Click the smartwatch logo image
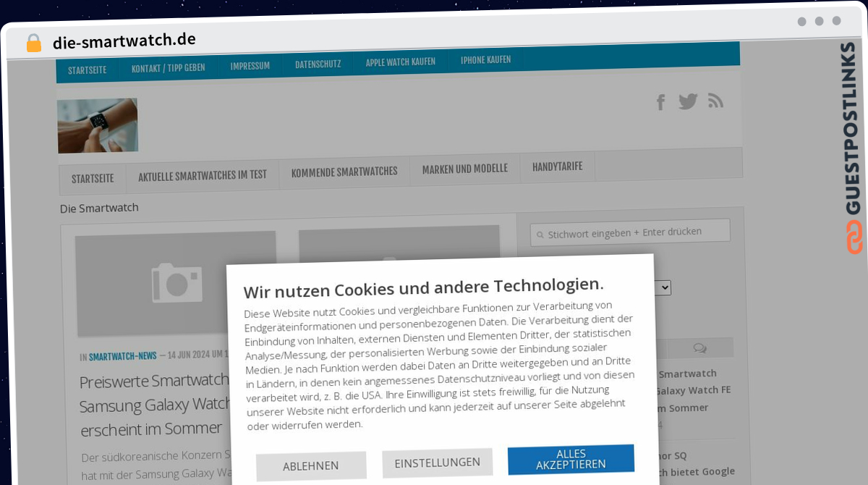 (98, 125)
